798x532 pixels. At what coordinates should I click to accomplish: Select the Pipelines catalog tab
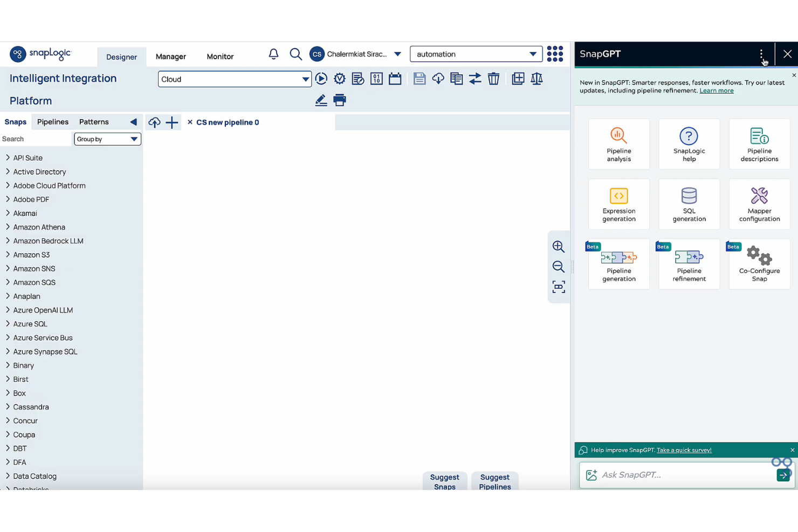pyautogui.click(x=53, y=122)
